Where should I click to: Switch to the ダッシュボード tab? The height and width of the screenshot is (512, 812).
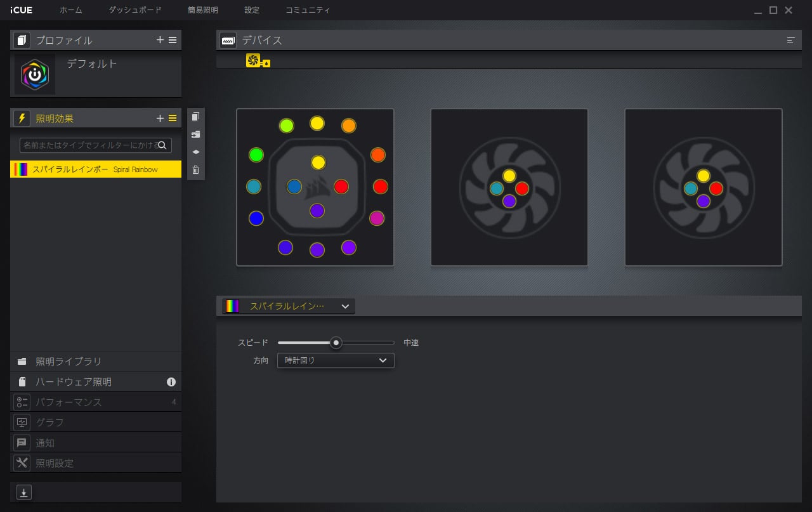[x=135, y=10]
